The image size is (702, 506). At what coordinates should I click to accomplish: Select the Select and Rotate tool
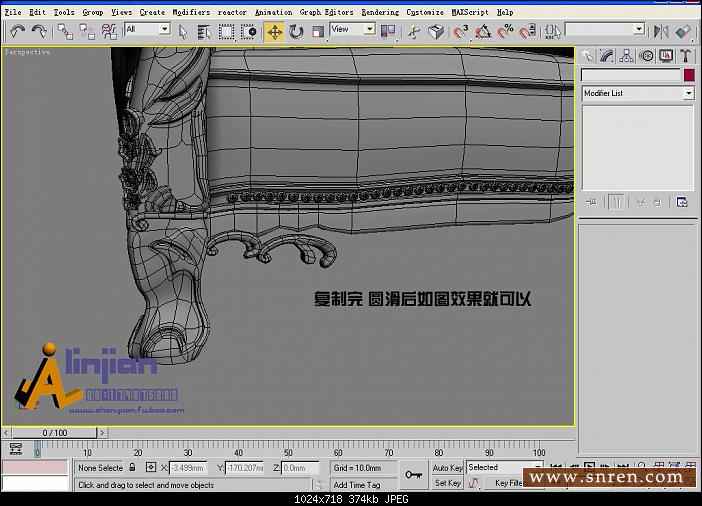[296, 31]
